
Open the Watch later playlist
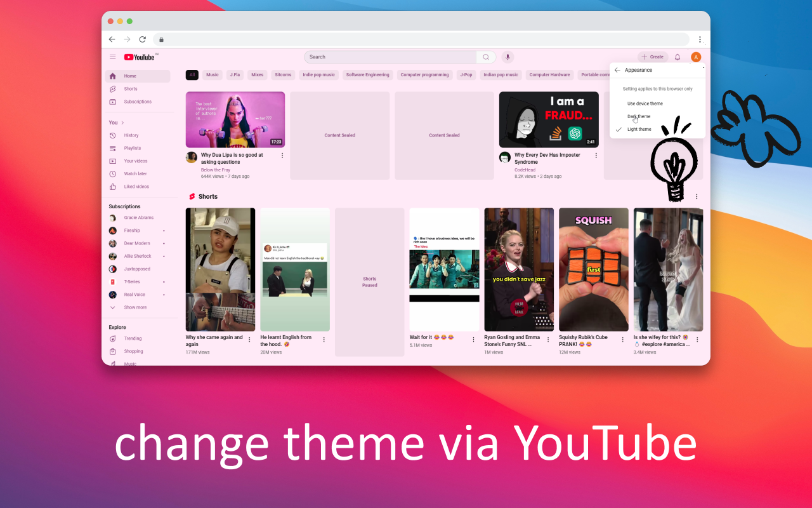click(x=134, y=173)
